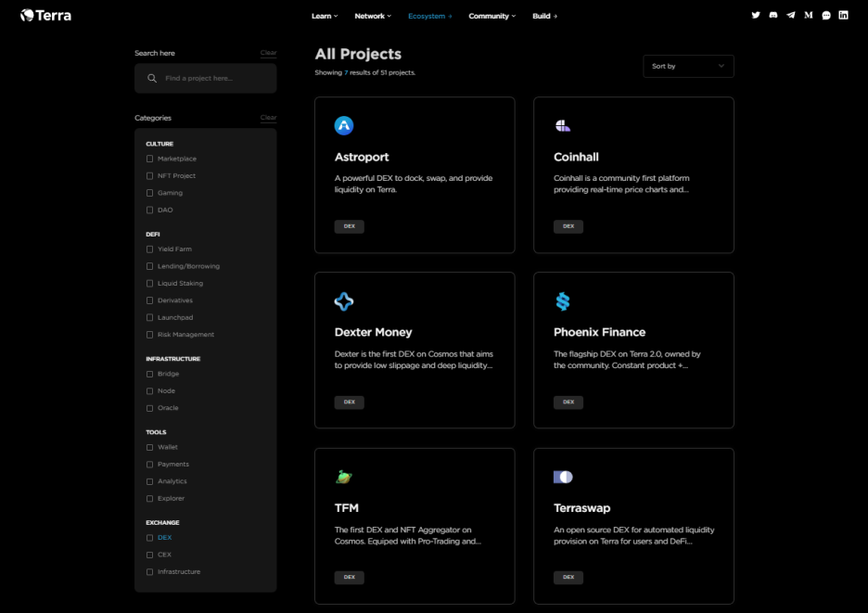The width and height of the screenshot is (868, 613).
Task: Open the Dexter Money project title
Action: pos(373,332)
